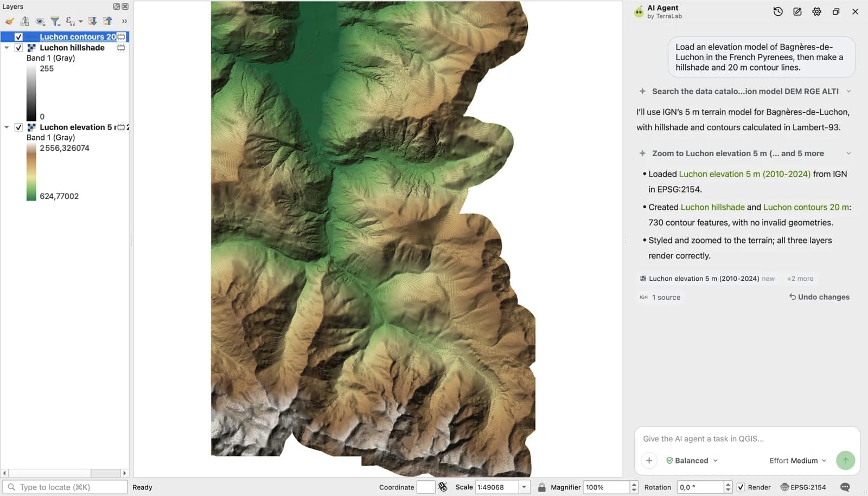
Task: Undock the Layers panel
Action: pyautogui.click(x=116, y=7)
